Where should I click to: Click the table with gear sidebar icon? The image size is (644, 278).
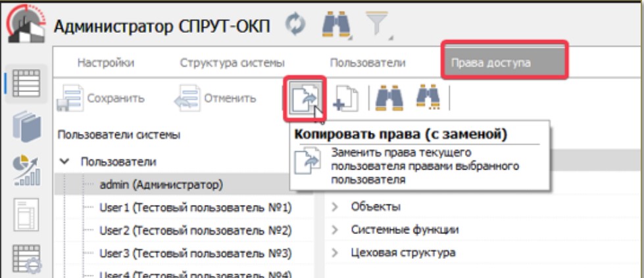pyautogui.click(x=26, y=259)
